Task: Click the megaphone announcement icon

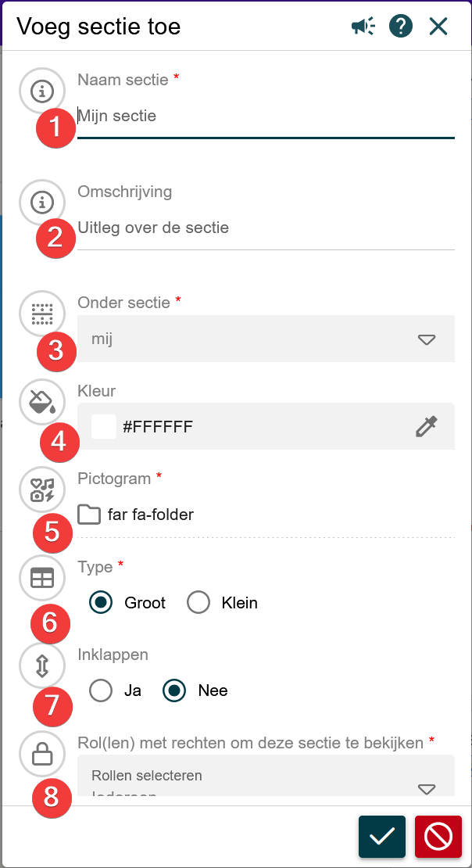Action: point(363,27)
